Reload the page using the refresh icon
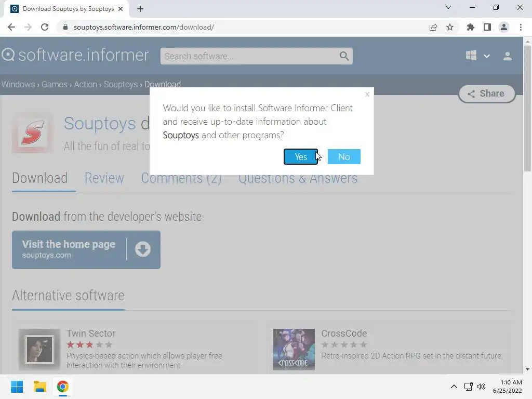This screenshot has width=532, height=399. coord(45,27)
